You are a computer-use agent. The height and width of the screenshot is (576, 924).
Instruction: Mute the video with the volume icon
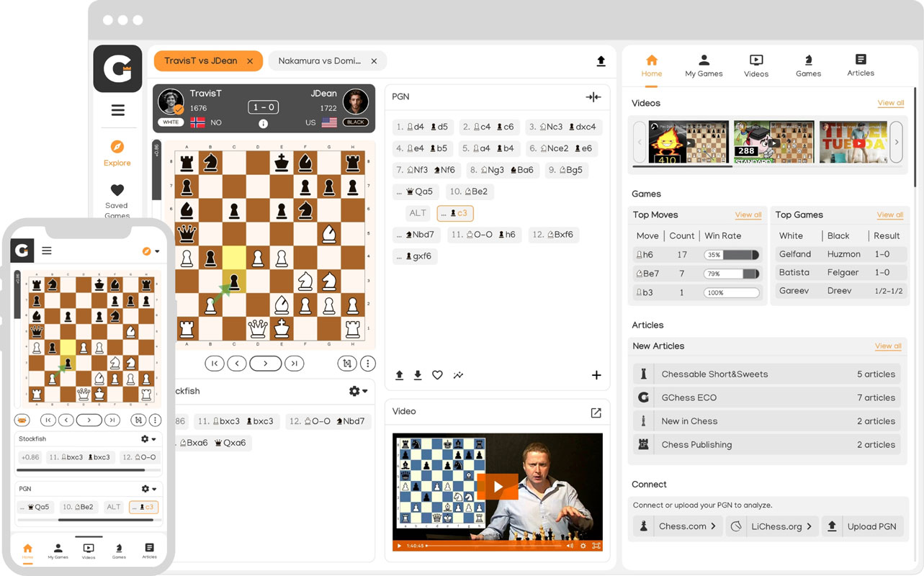[x=570, y=546]
